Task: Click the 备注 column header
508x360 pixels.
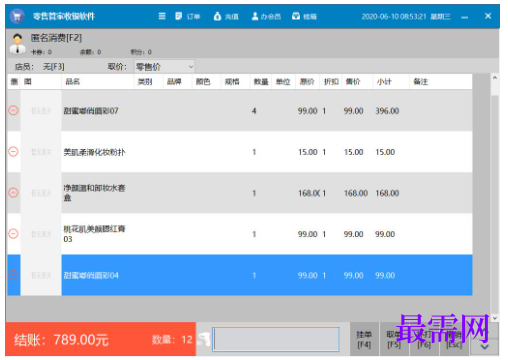Action: click(420, 82)
